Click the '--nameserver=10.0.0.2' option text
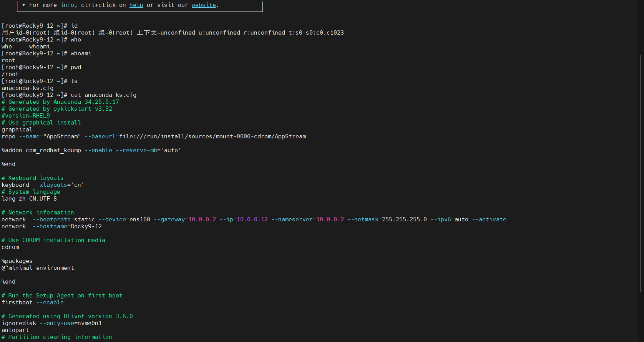644x342 pixels. tap(307, 219)
